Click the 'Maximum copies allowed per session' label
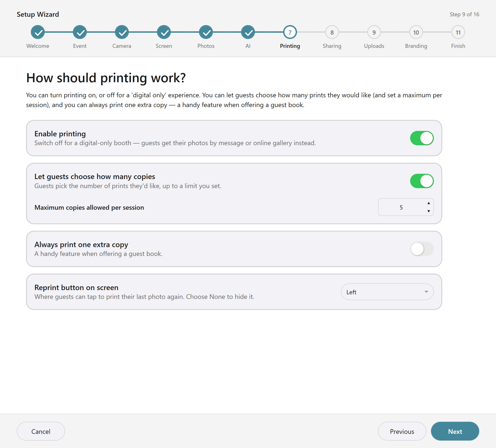The image size is (496, 448). coord(89,208)
